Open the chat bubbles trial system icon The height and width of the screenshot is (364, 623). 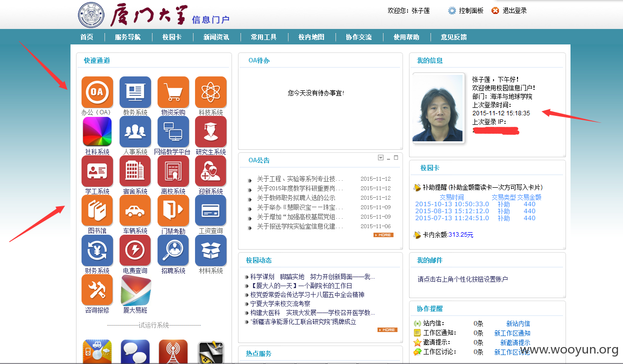[135, 352]
